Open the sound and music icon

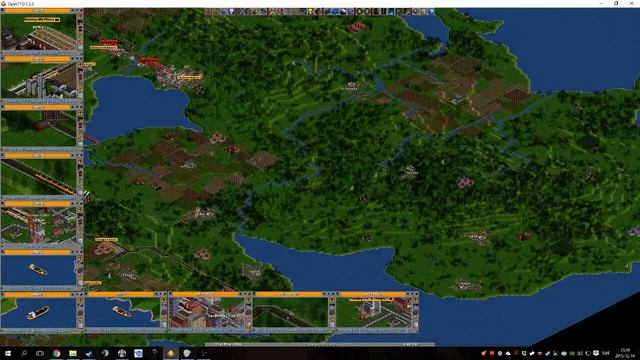coord(415,11)
